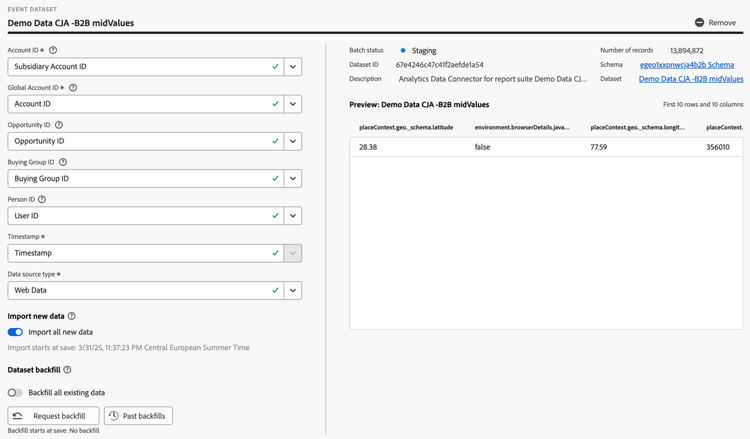This screenshot has width=750, height=439.
Task: Open help icon next to Person ID
Action: 42,199
